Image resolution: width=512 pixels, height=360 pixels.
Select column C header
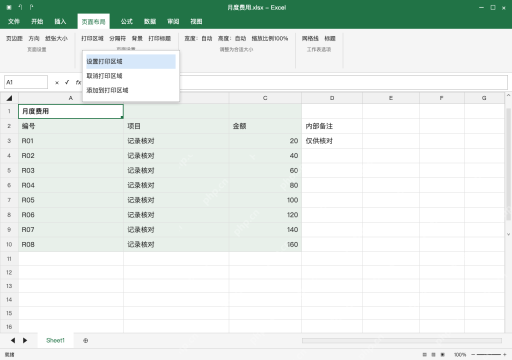265,98
